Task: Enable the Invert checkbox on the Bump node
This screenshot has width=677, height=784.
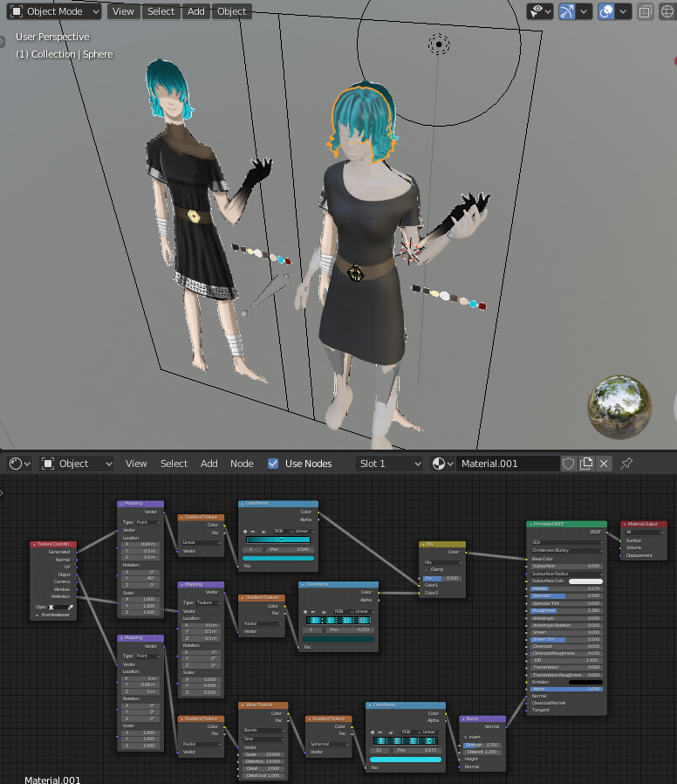Action: point(466,737)
